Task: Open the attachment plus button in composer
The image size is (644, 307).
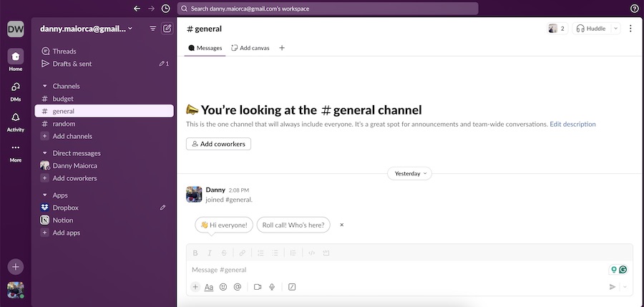Action: [x=195, y=287]
